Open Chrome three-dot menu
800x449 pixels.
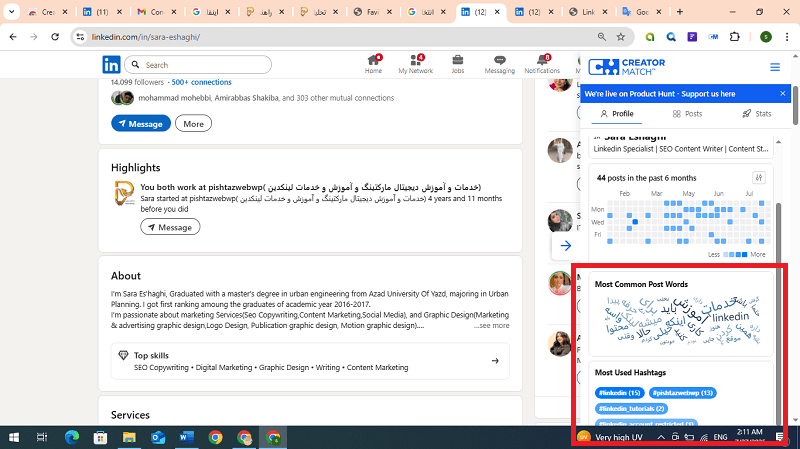pyautogui.click(x=787, y=37)
